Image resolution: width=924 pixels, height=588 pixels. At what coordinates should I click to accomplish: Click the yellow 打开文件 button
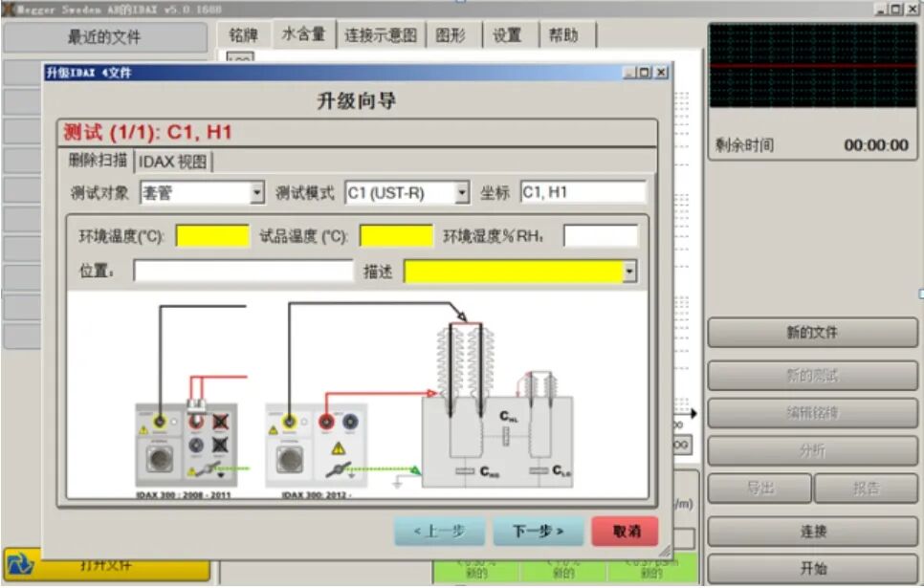pos(107,565)
